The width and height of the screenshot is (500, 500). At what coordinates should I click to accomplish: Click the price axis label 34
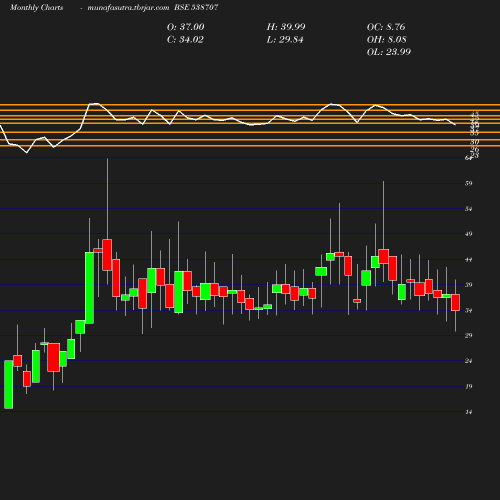[x=469, y=311]
